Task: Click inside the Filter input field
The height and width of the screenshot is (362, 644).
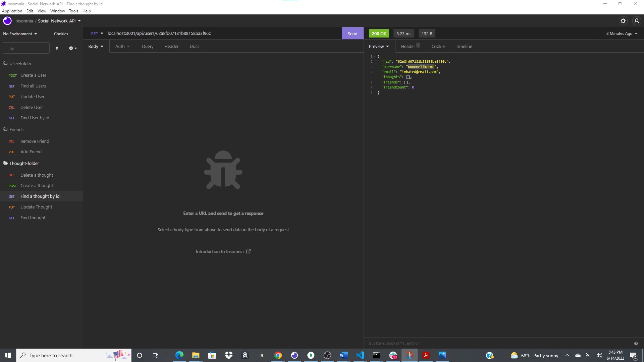Action: (x=26, y=48)
